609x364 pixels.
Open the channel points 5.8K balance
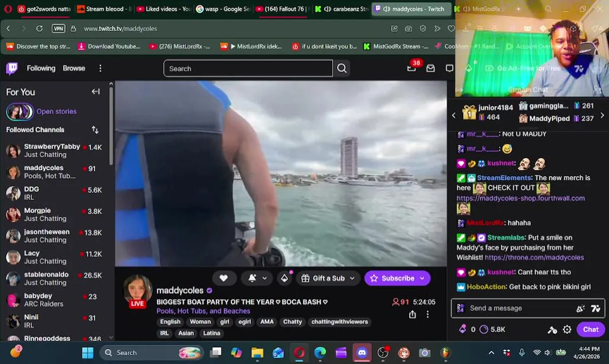tap(492, 330)
